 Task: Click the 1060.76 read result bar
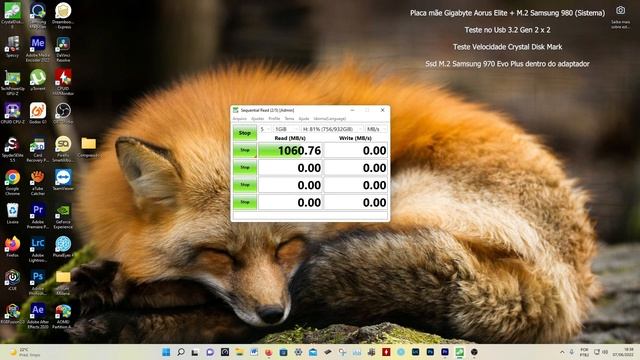pyautogui.click(x=290, y=151)
